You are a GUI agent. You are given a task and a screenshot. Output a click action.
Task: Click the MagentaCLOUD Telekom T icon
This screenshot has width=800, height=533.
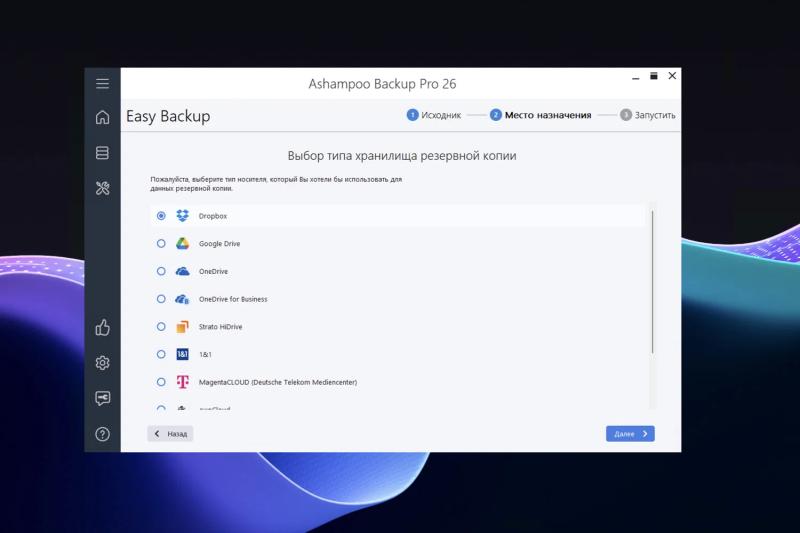click(182, 382)
